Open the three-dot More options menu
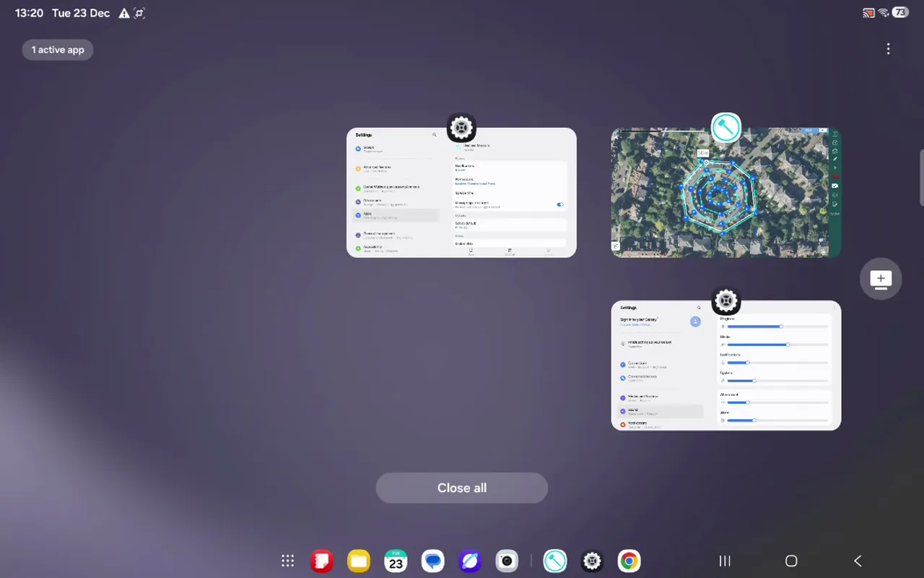Image resolution: width=924 pixels, height=578 pixels. tap(888, 48)
